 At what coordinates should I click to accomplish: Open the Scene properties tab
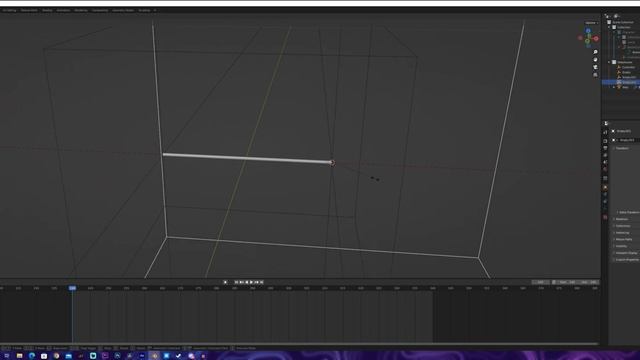click(605, 162)
